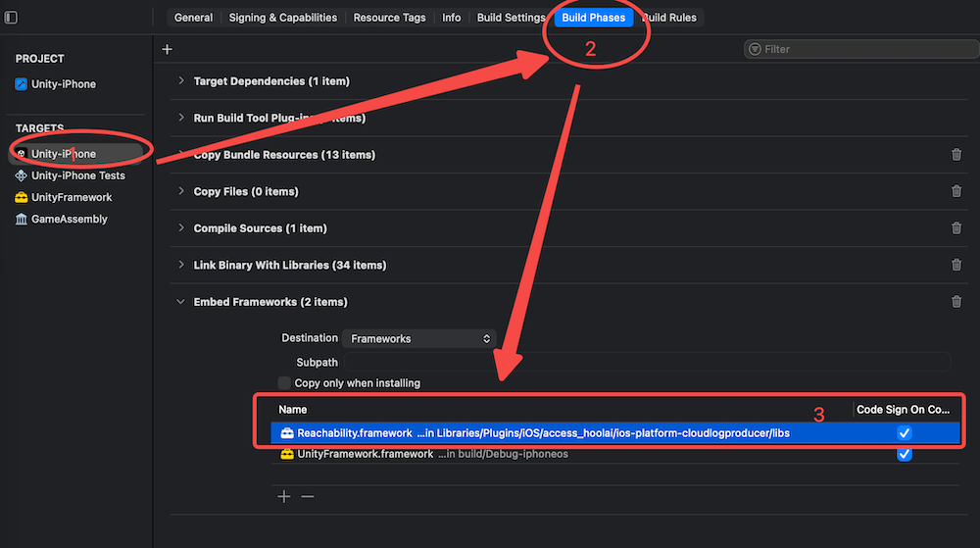
Task: Delete the Embed Frameworks phase
Action: point(956,302)
